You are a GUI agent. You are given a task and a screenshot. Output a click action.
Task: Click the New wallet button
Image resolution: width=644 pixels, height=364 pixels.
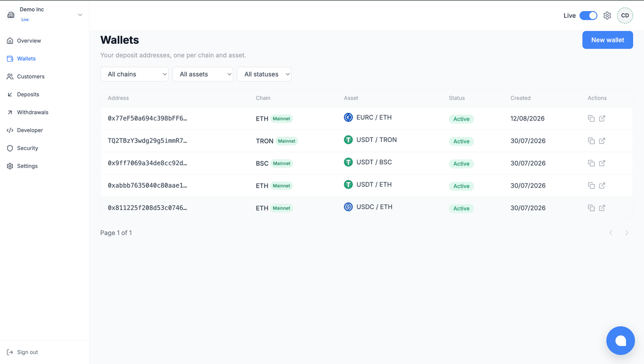(x=607, y=40)
